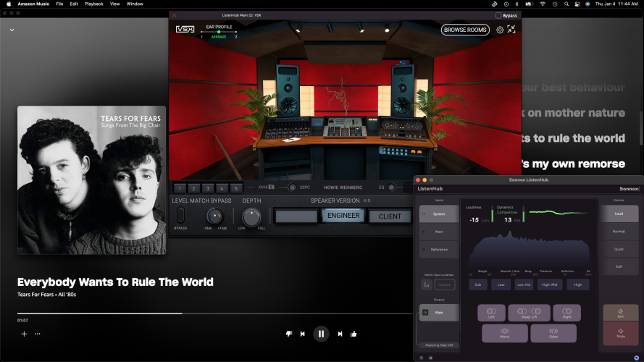
Task: Listen to Sides only
Action: tap(553, 333)
